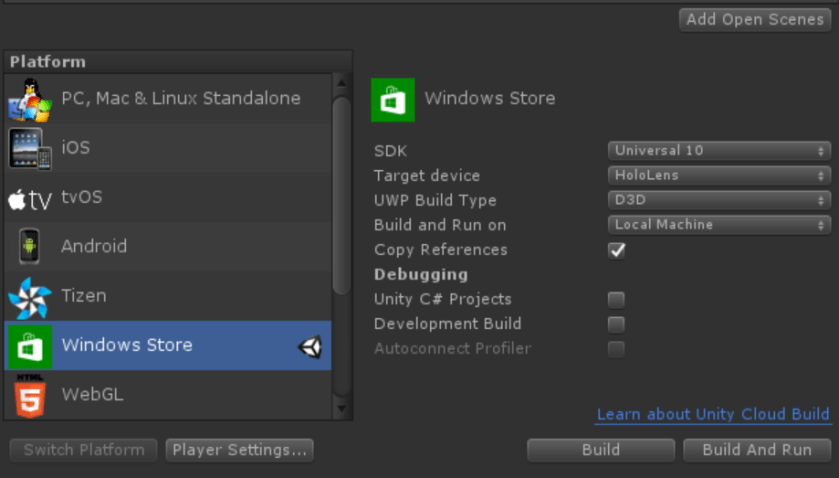Enable Unity C# Projects checkbox
839x478 pixels.
tap(616, 300)
